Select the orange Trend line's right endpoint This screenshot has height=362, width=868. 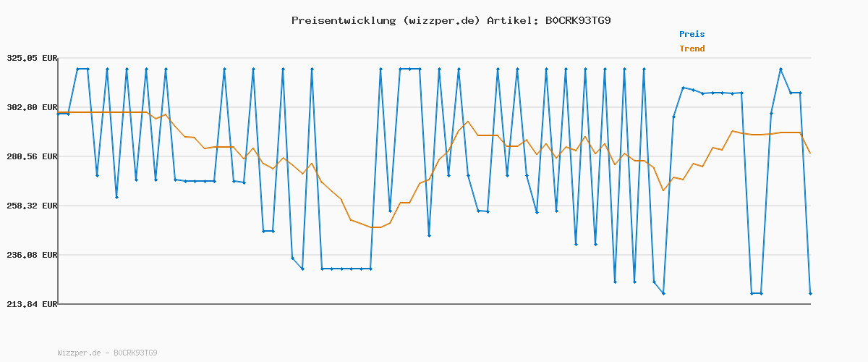point(810,153)
